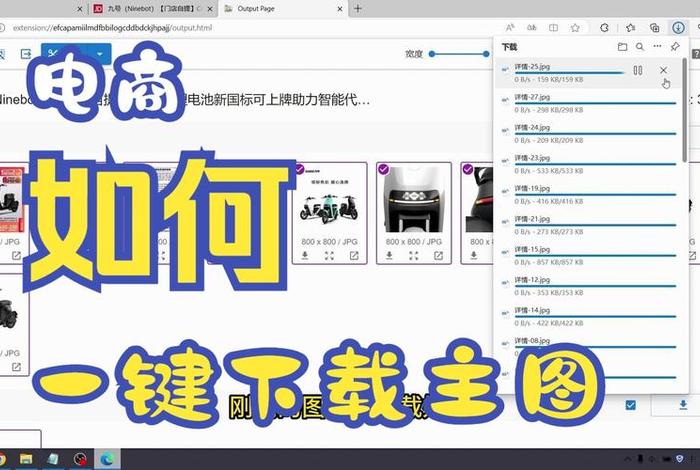Screen dimensions: 700x470
Task: Open the downloads folder icon
Action: point(622,46)
